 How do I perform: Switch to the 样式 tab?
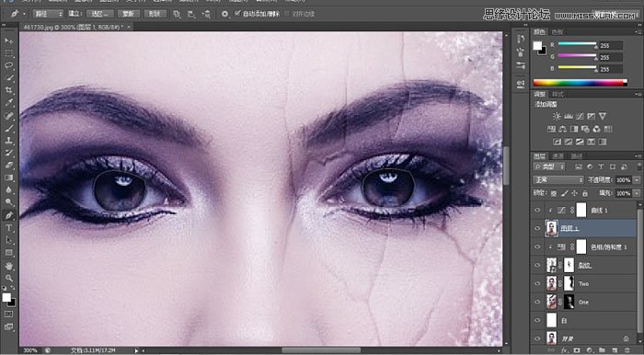[x=558, y=94]
